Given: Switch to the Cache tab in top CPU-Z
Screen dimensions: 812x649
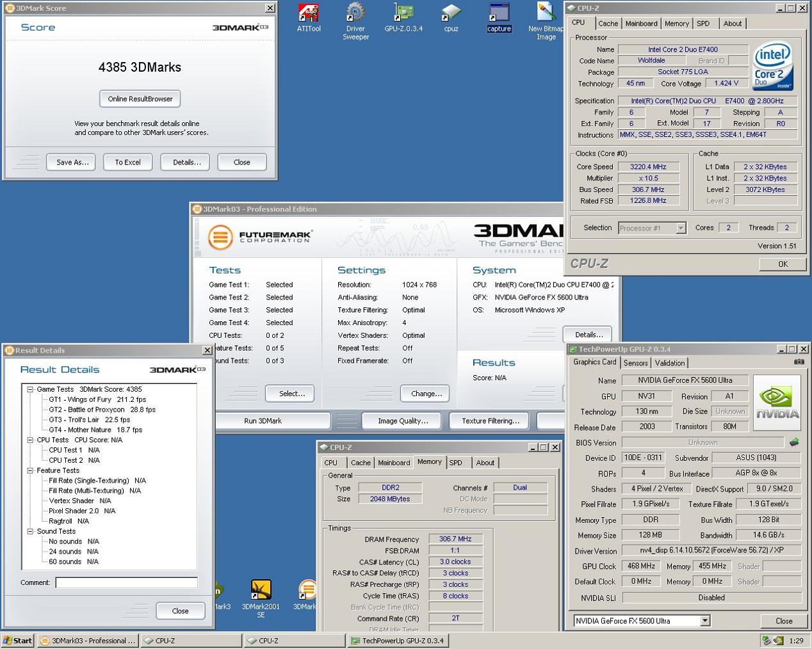Looking at the screenshot, I should click(608, 24).
